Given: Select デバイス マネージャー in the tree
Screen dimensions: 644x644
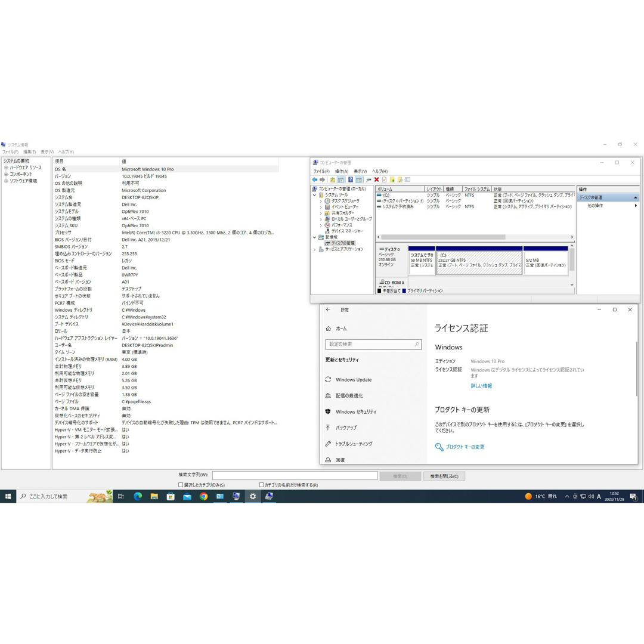Looking at the screenshot, I should coord(347,231).
